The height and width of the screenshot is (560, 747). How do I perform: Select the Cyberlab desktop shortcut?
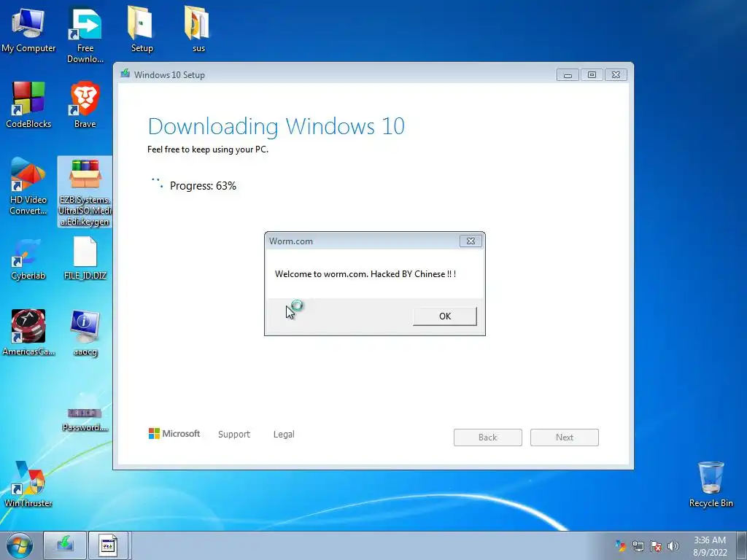click(28, 260)
